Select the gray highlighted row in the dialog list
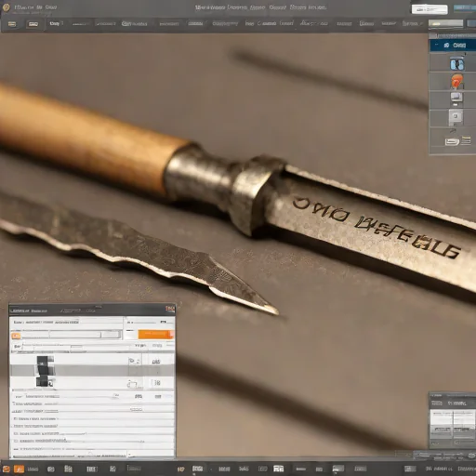Image resolution: width=476 pixels, height=476 pixels. [92, 371]
